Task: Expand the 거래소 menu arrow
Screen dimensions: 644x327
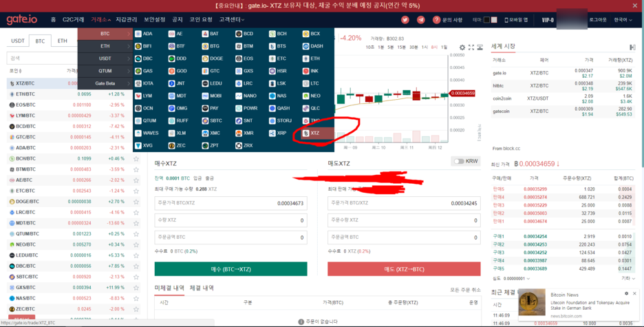Action: pyautogui.click(x=109, y=20)
